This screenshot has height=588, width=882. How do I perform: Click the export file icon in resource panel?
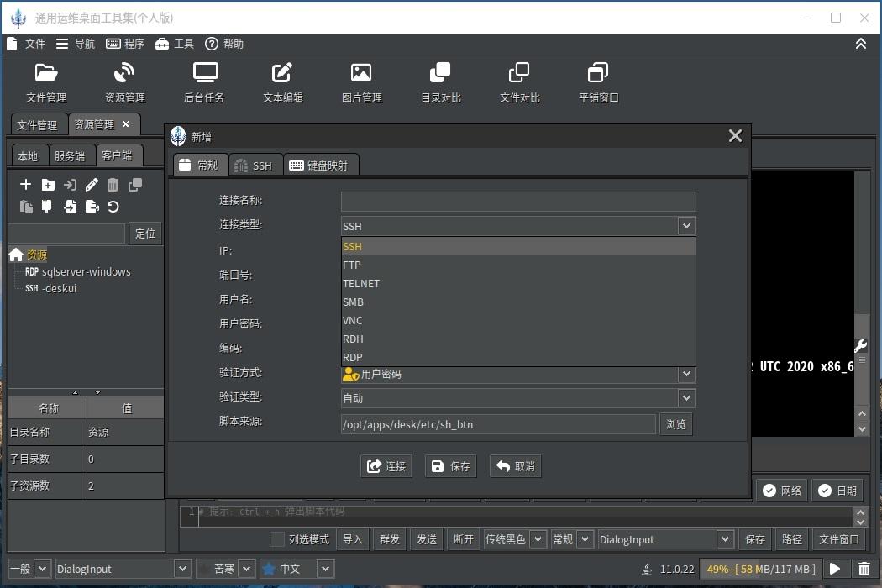(92, 207)
